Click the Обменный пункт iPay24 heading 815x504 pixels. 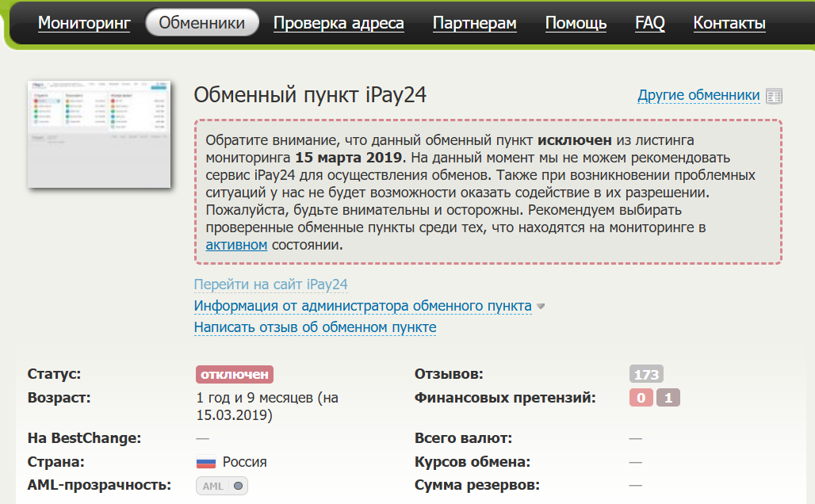click(310, 95)
